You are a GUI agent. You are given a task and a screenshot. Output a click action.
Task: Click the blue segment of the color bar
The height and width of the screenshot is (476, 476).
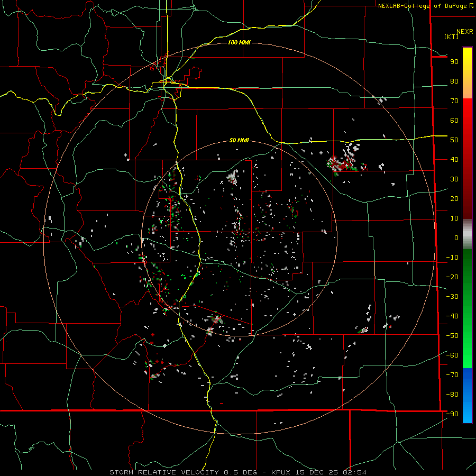point(467,396)
